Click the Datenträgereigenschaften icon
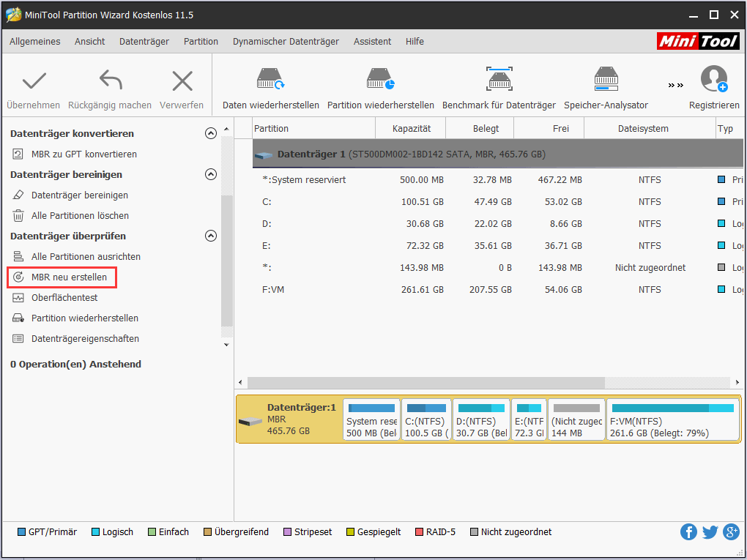The image size is (747, 560). pyautogui.click(x=18, y=338)
